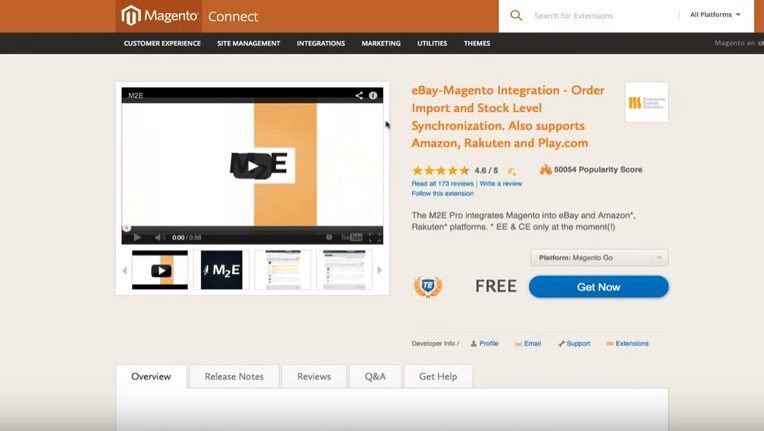
Task: Click the video progress bar
Action: pos(252,227)
